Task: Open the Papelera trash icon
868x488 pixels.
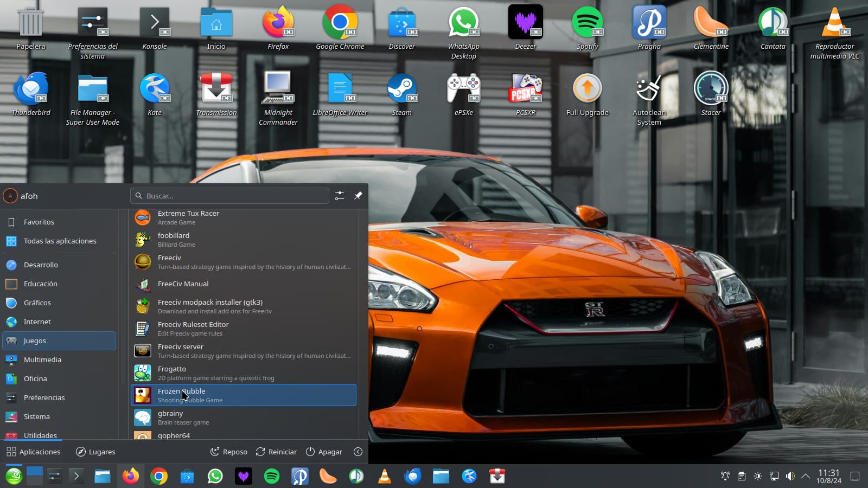Action: coord(30,23)
